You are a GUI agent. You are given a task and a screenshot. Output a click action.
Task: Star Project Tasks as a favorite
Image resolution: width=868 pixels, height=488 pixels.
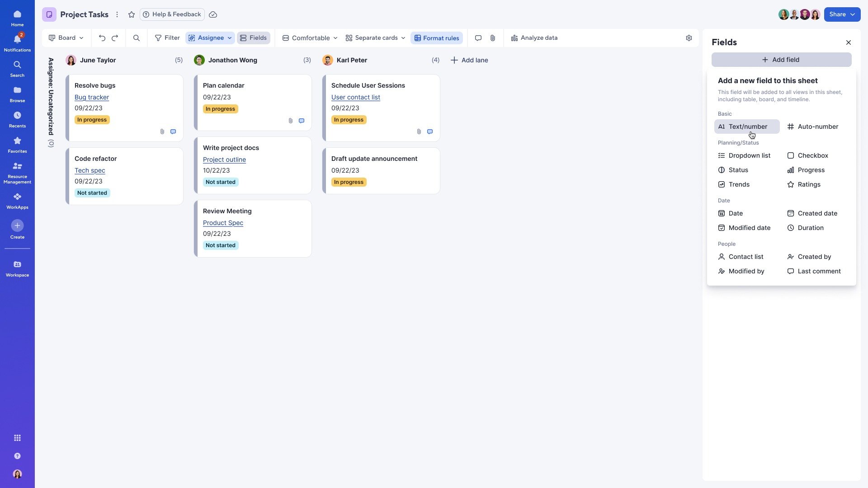pyautogui.click(x=132, y=14)
